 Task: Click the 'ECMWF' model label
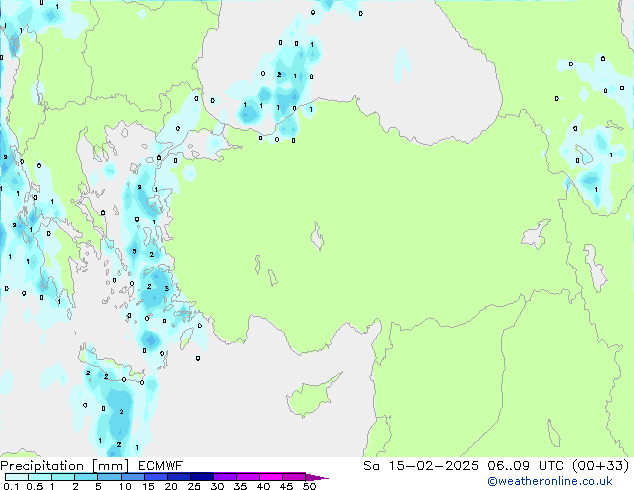pyautogui.click(x=161, y=466)
